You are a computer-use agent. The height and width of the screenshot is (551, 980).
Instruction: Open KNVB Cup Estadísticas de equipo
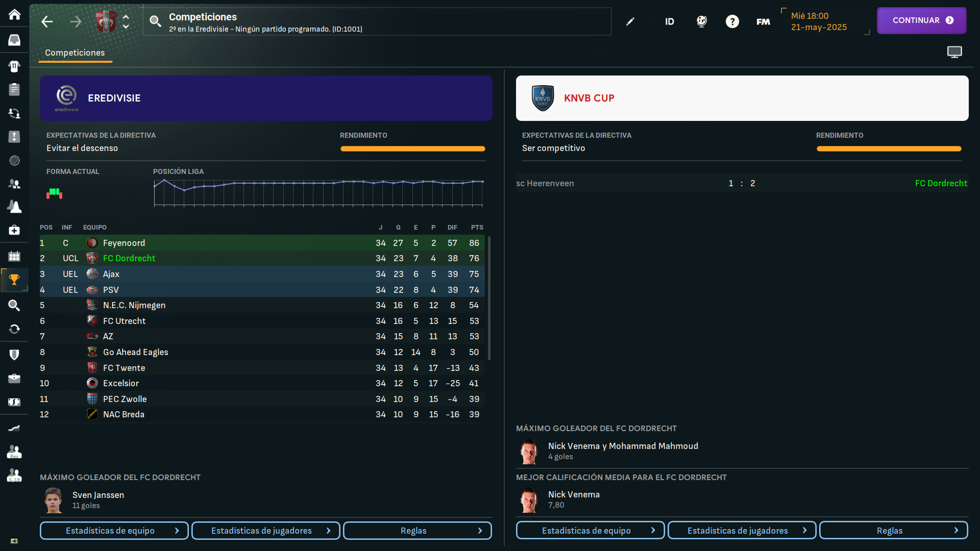(591, 531)
